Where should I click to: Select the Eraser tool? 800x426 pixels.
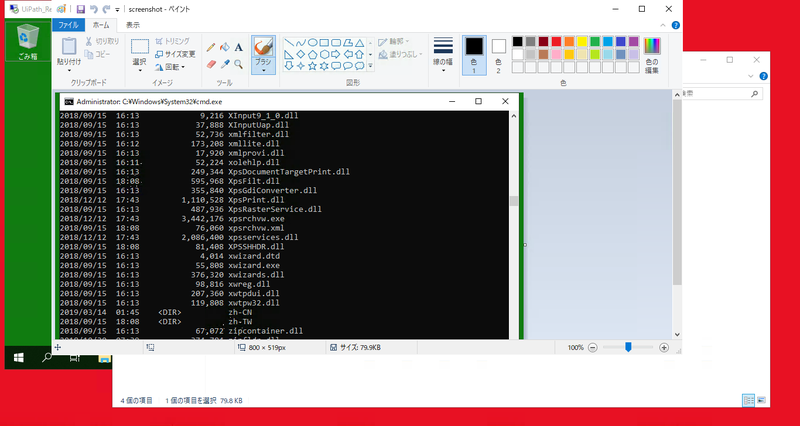[211, 64]
